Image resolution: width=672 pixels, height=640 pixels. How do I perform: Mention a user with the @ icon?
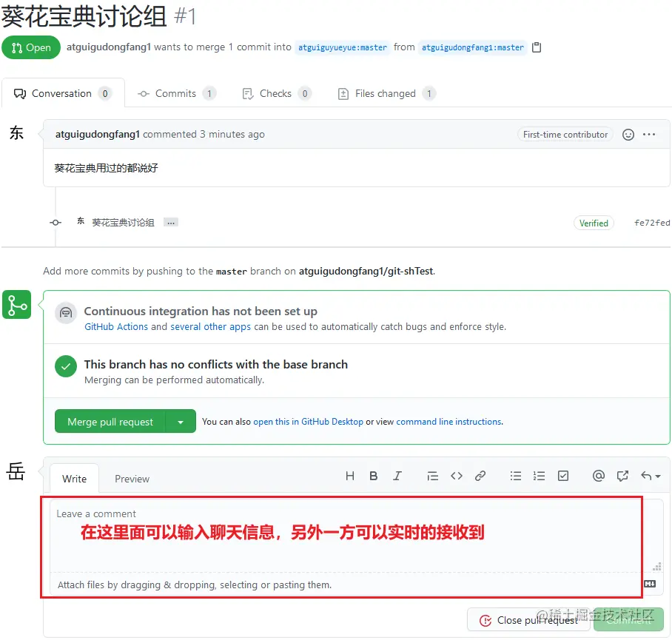pyautogui.click(x=598, y=476)
